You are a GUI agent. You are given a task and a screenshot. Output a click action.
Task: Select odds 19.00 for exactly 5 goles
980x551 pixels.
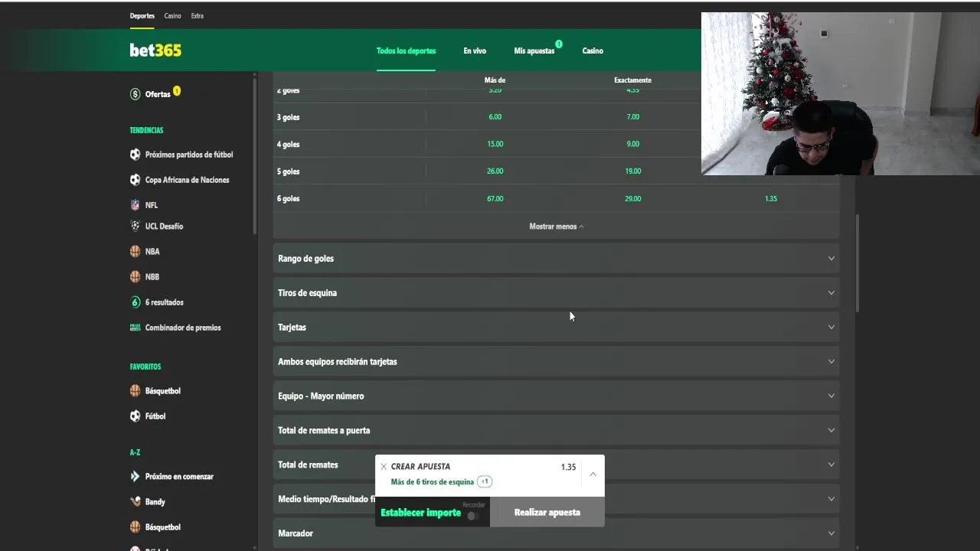(x=632, y=171)
